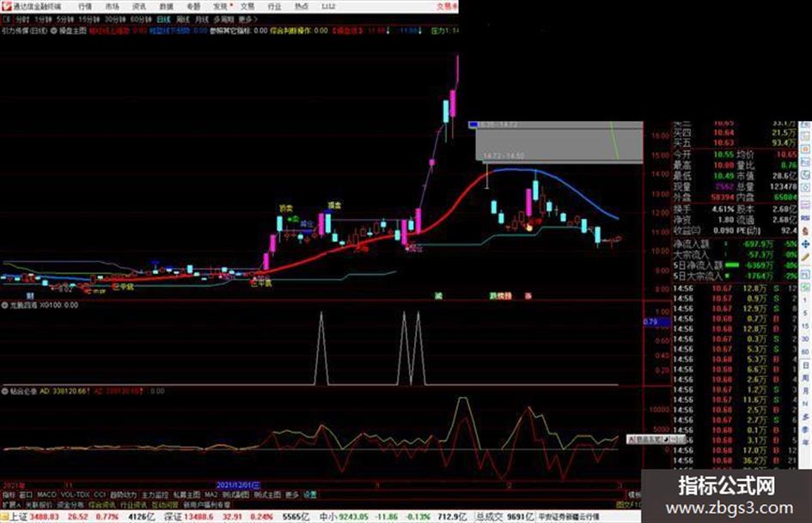This screenshot has width=812, height=523.
Task: Select the 周线 weekly chart tab
Action: tap(183, 19)
